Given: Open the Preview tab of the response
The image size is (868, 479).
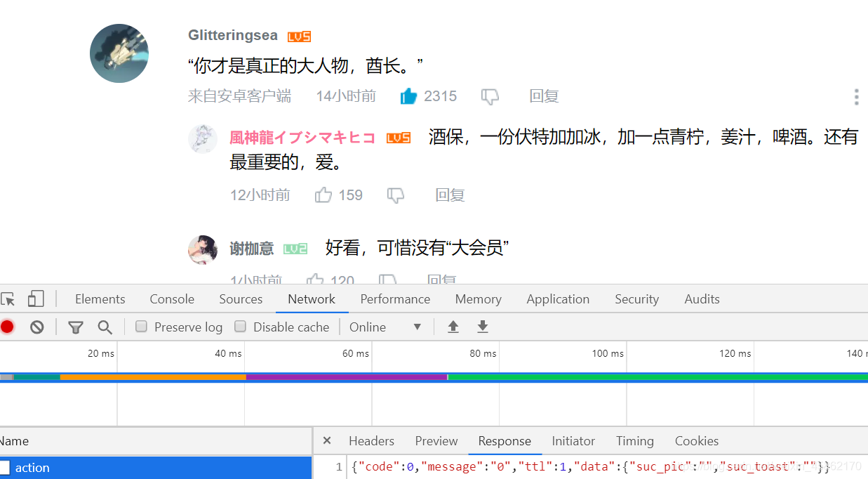Looking at the screenshot, I should (436, 441).
